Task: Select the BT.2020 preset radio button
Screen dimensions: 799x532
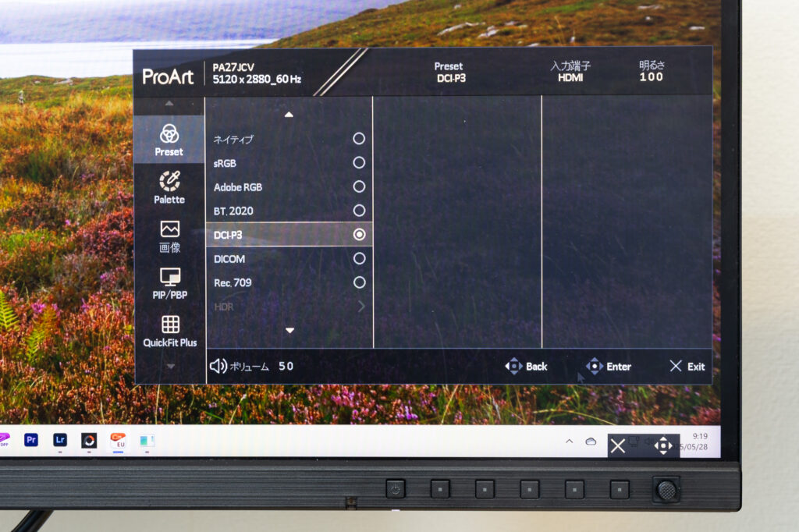Action: [359, 211]
